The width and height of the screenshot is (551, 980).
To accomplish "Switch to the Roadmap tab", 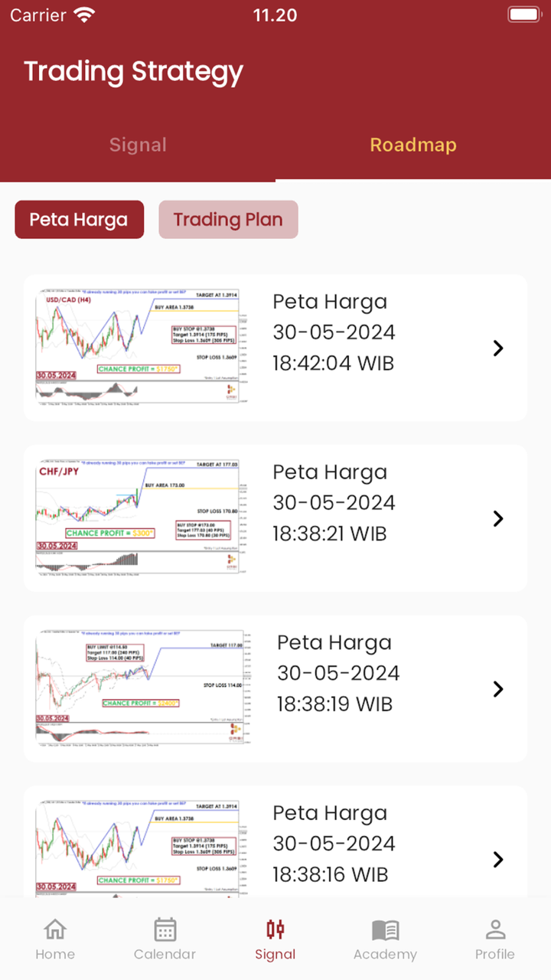I will click(413, 145).
